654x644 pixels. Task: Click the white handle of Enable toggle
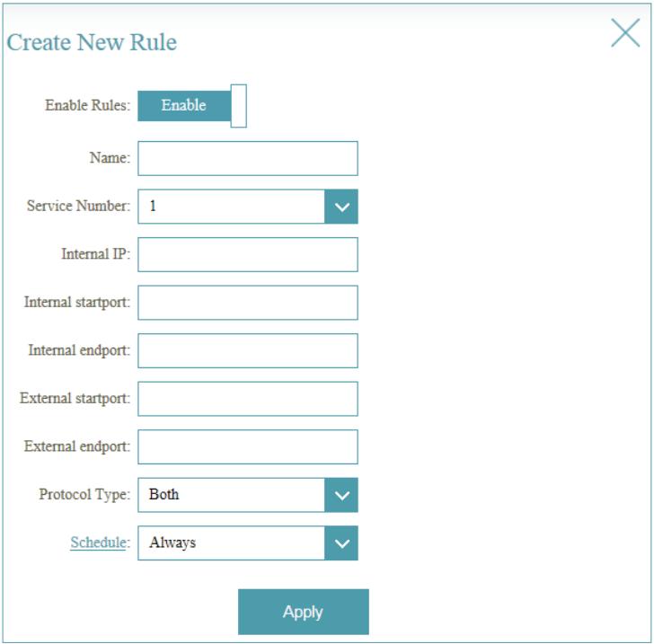(x=238, y=106)
